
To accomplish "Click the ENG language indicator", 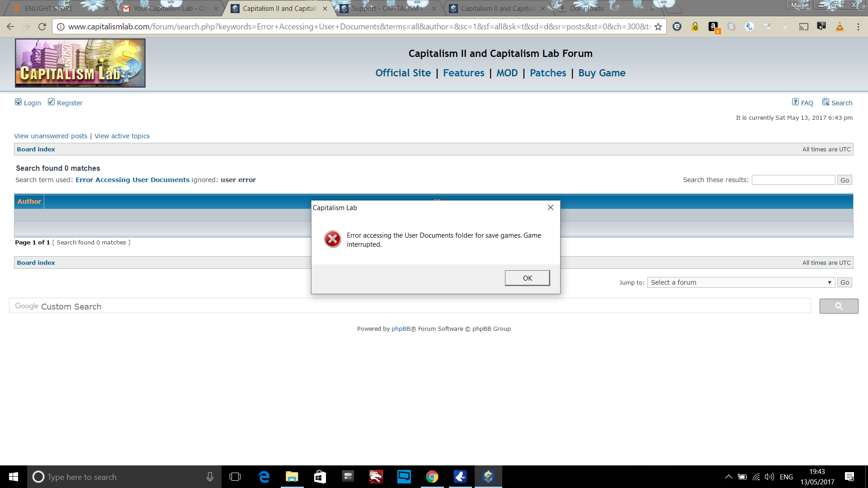I will point(786,477).
